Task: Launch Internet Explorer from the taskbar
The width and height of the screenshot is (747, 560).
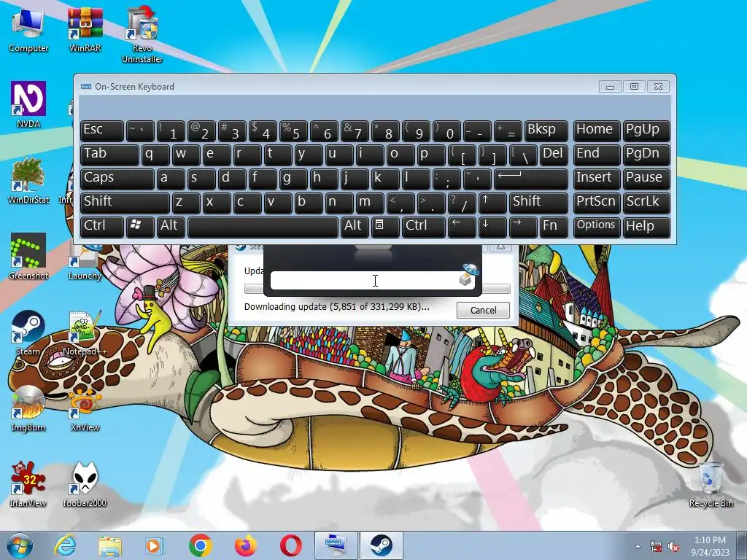Action: (65, 545)
